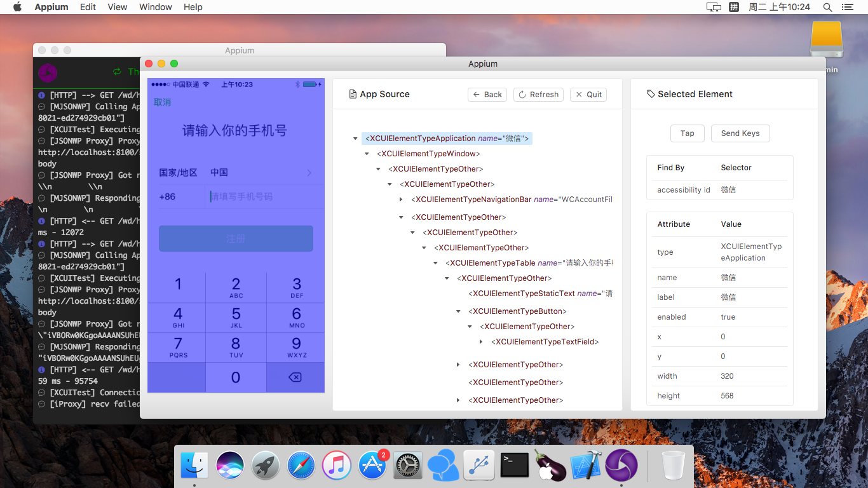
Task: Click the Send Keys button
Action: click(x=740, y=133)
